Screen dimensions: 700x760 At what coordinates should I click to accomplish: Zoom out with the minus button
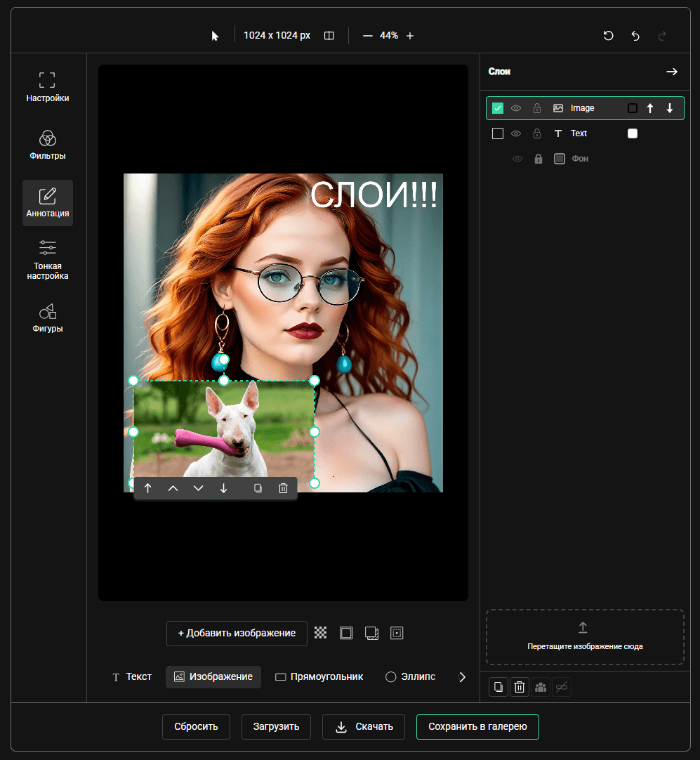pos(368,36)
